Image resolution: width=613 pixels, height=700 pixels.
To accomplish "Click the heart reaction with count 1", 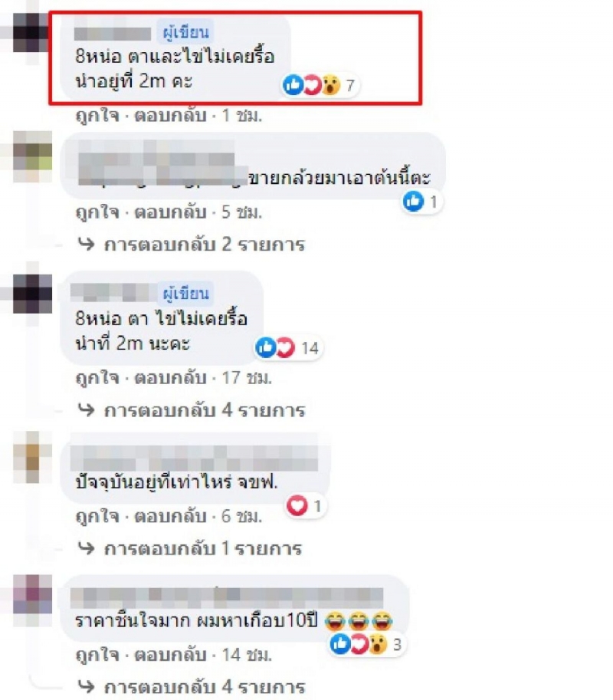I will pos(306,506).
